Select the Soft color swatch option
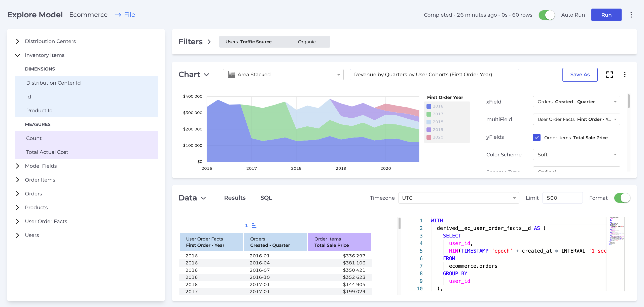 (575, 155)
